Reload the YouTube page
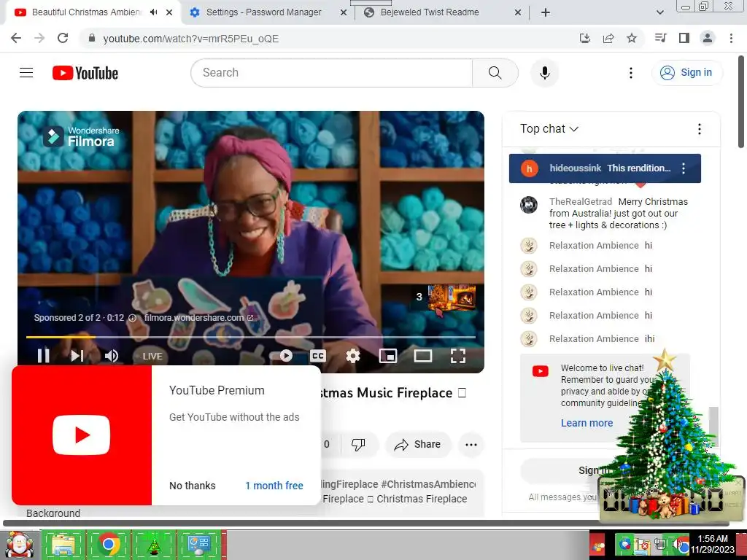This screenshot has width=747, height=560. (x=63, y=38)
